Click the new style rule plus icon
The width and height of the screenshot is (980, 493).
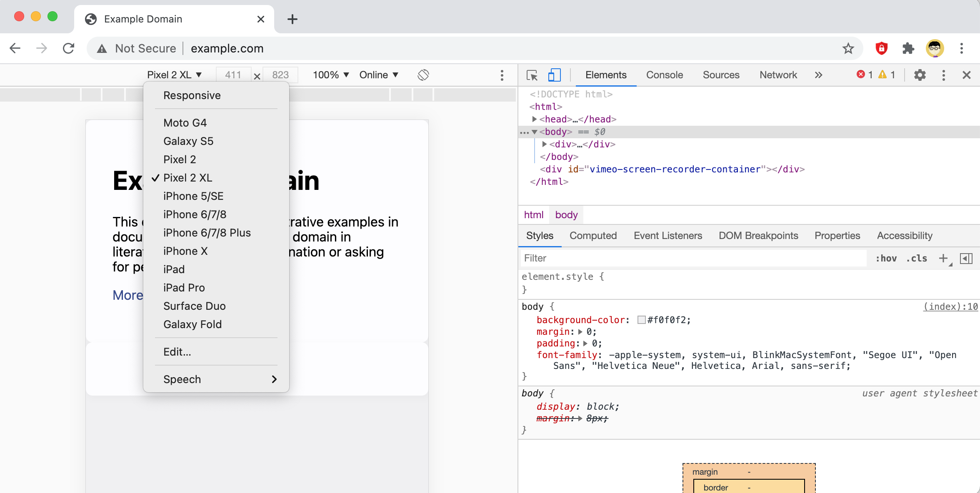tap(943, 258)
